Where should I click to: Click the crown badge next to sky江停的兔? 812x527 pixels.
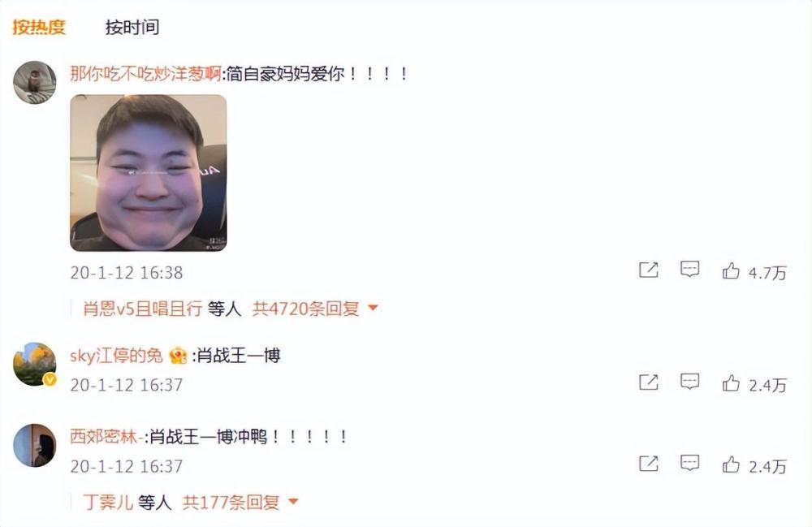click(x=178, y=356)
